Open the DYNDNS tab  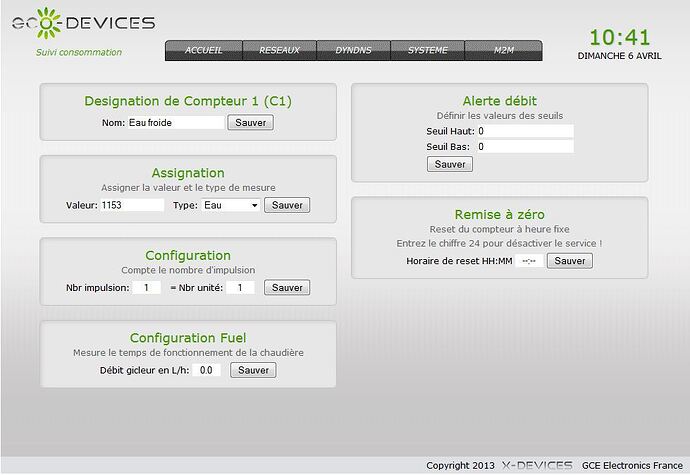tap(354, 50)
